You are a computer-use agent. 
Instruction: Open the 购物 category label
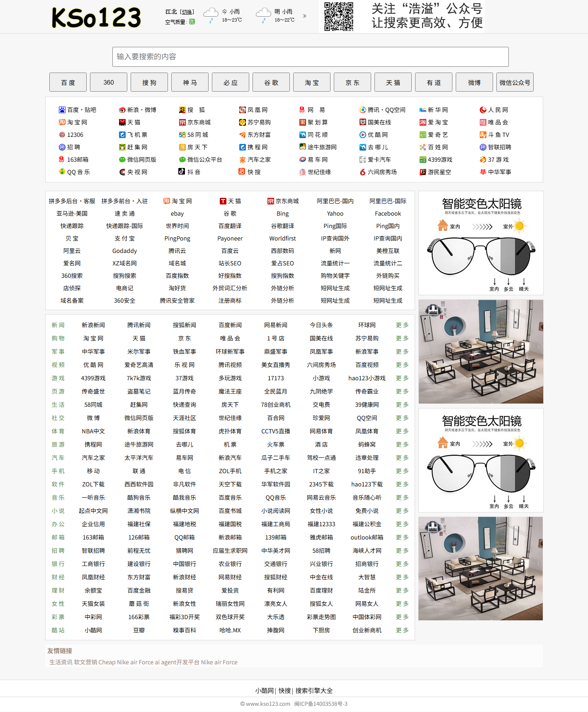pos(58,338)
